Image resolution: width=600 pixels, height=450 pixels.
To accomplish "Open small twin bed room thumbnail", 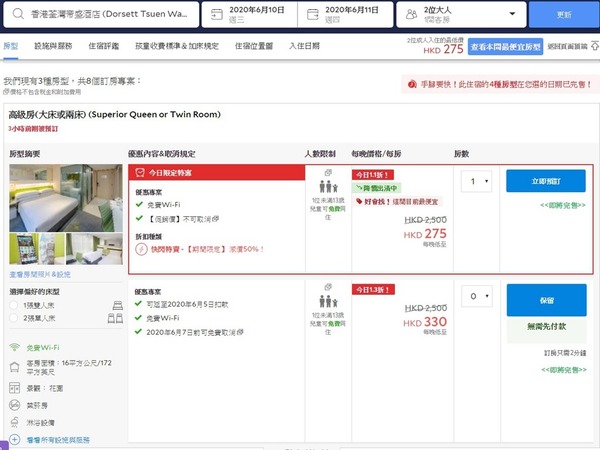I will 94,249.
